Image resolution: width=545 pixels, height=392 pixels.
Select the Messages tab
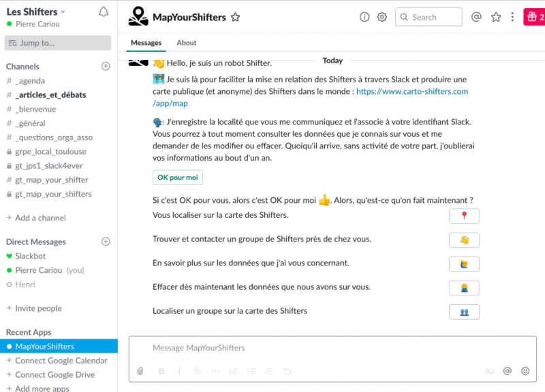[146, 43]
